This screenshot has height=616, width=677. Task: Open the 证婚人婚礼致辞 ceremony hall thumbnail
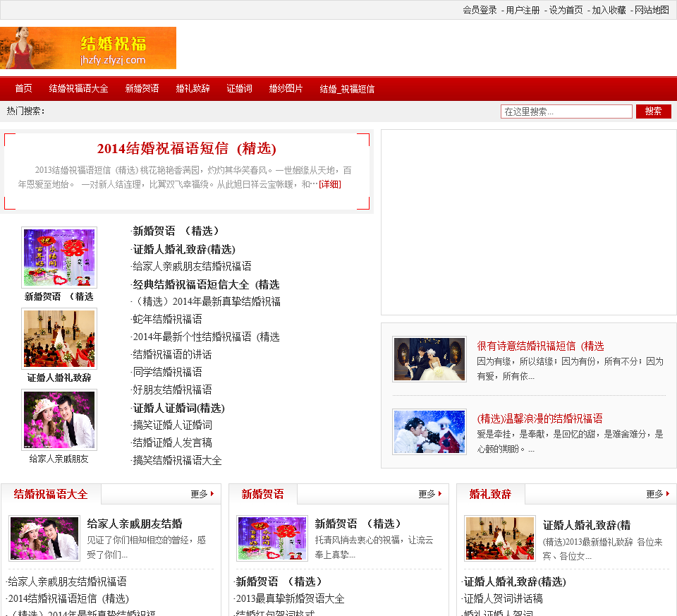(59, 339)
